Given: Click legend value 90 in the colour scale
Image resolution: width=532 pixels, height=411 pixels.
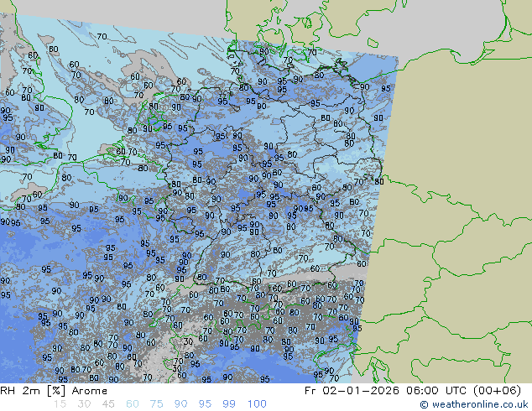Looking at the screenshot, I should point(181,404).
